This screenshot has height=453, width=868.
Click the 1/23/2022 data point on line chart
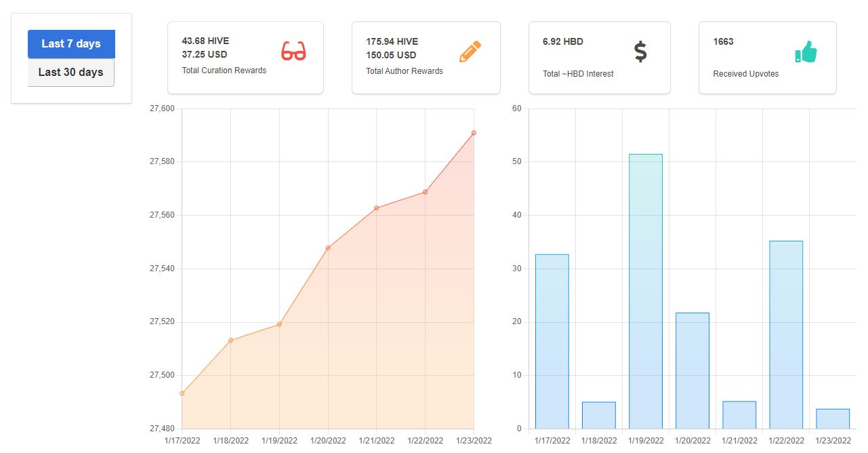[x=474, y=133]
